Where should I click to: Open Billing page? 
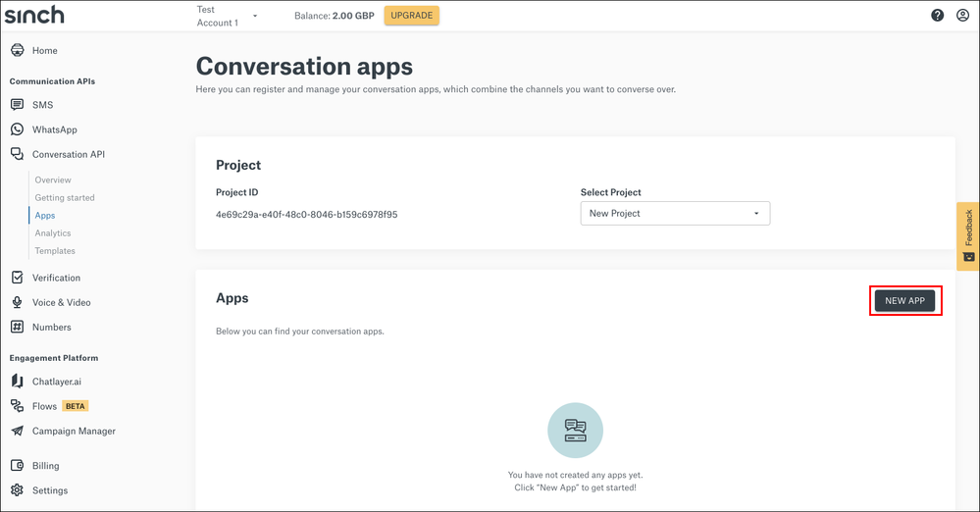pyautogui.click(x=46, y=466)
